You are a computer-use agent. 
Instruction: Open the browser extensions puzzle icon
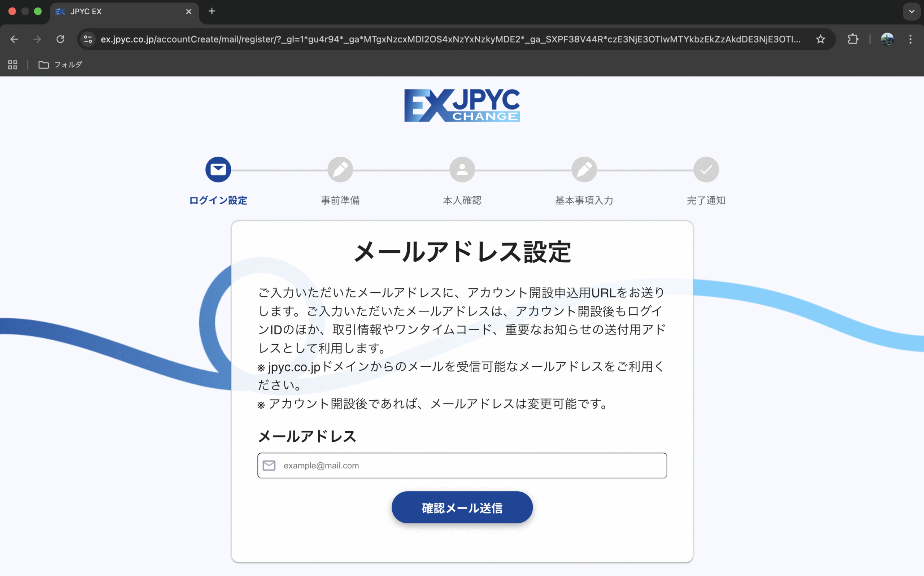(x=853, y=39)
